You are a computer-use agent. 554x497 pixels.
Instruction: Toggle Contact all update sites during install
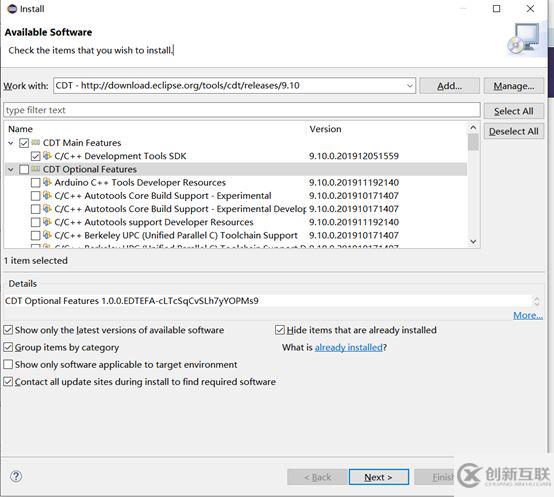pyautogui.click(x=8, y=382)
